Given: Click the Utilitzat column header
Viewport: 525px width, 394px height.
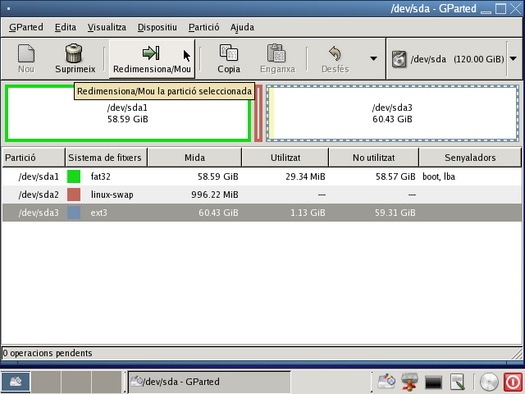Looking at the screenshot, I should point(285,157).
